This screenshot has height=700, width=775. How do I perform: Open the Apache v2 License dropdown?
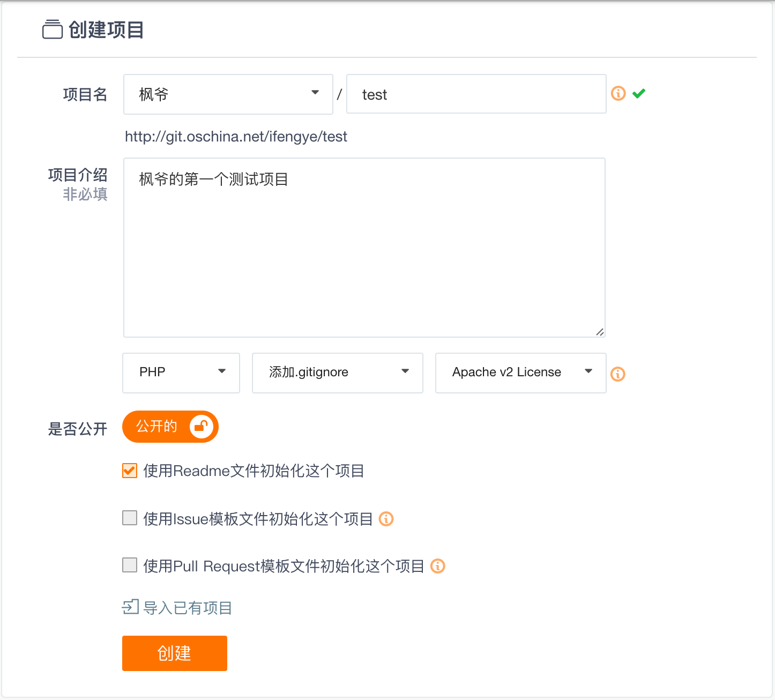[520, 373]
